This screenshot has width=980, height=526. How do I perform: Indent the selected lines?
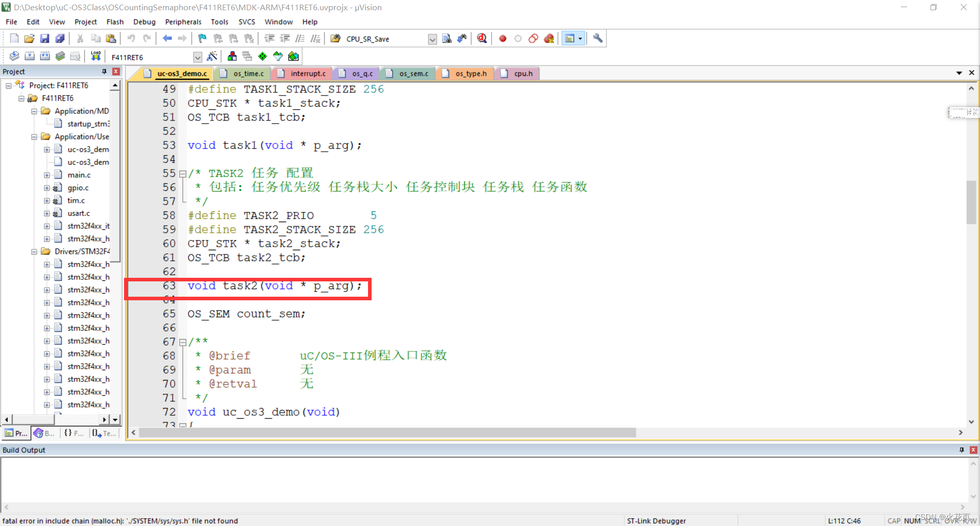coord(269,38)
